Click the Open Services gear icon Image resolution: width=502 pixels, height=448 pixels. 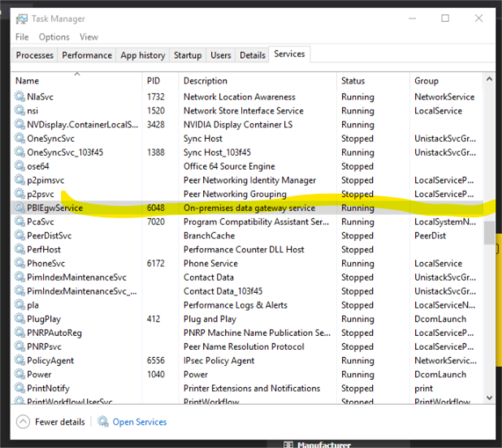[x=103, y=421]
